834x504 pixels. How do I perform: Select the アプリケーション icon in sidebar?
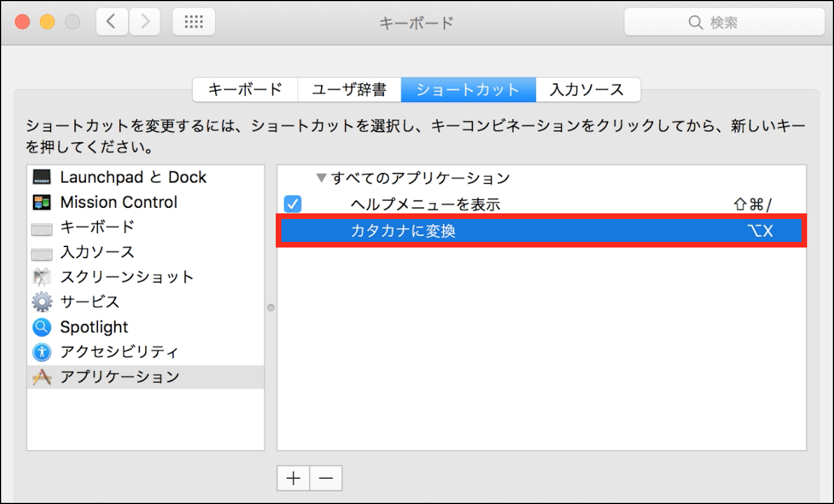coord(42,377)
